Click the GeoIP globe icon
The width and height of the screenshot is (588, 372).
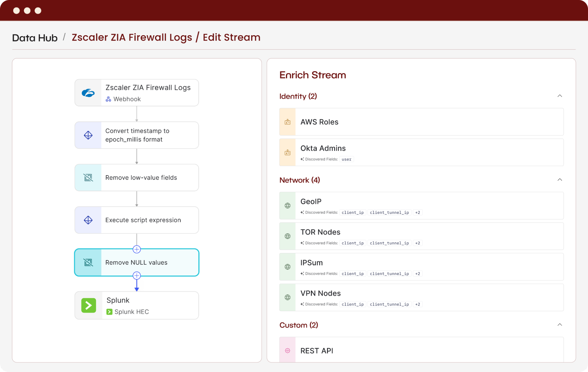click(x=287, y=206)
